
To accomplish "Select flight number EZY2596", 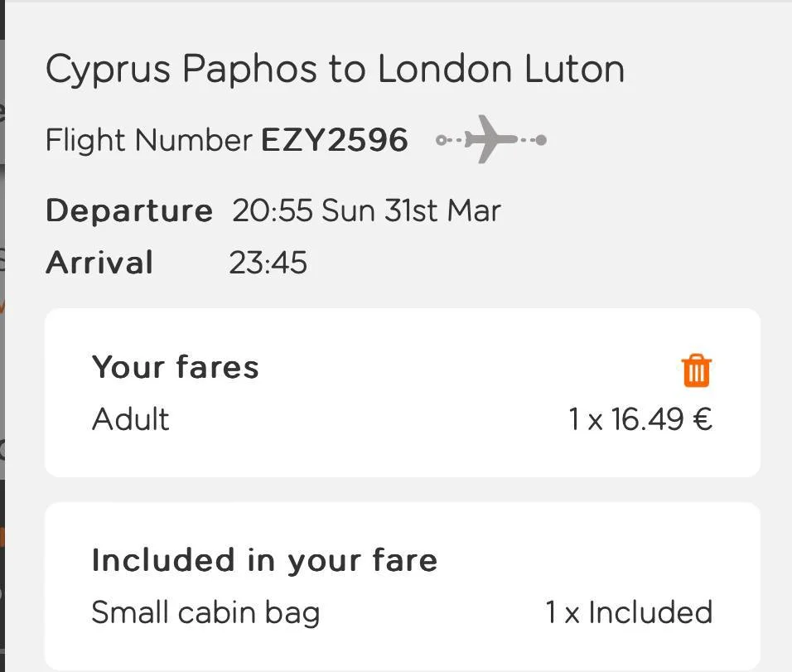I will [335, 140].
